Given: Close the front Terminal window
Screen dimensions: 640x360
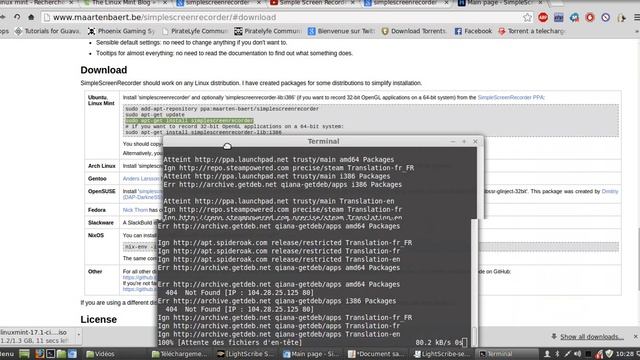Looking at the screenshot, I should (475, 141).
